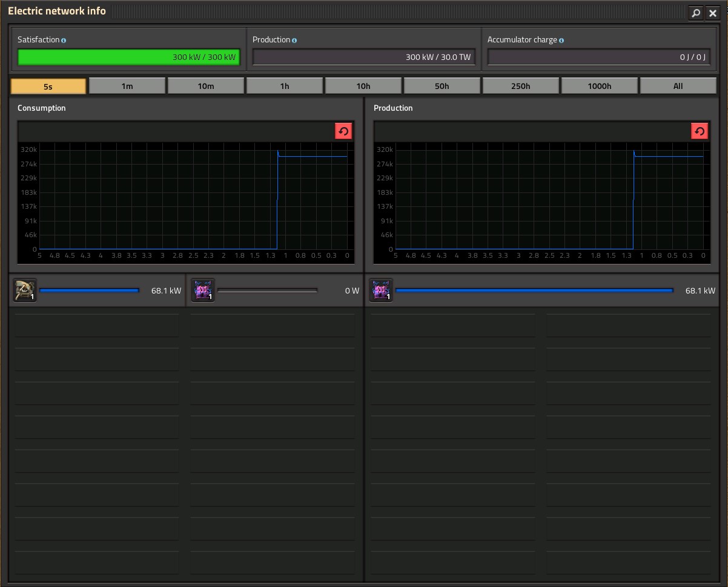Click the 0 W value in the Consumption list
728x587 pixels.
[352, 290]
